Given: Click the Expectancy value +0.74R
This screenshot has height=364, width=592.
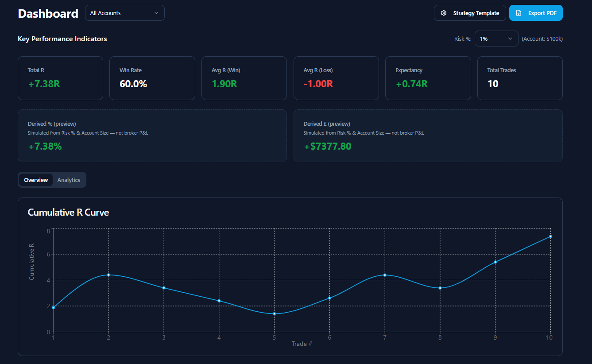Looking at the screenshot, I should pyautogui.click(x=412, y=84).
